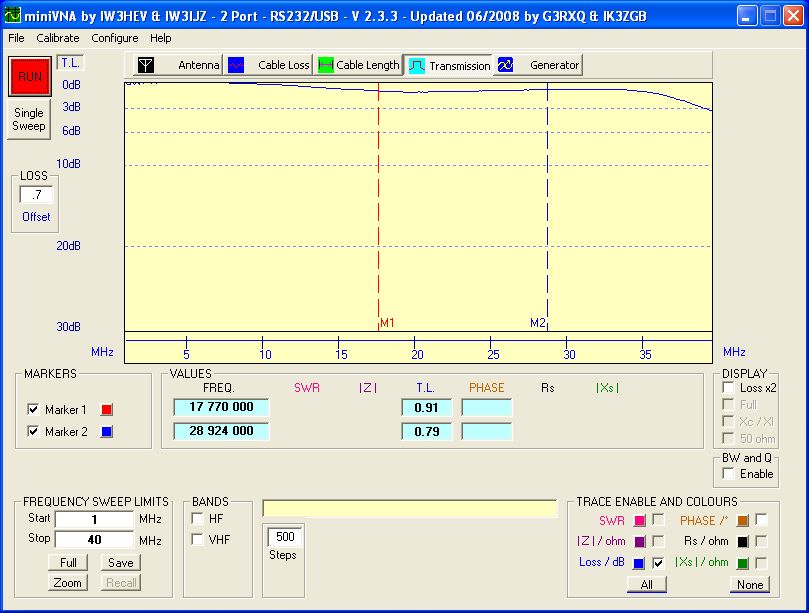Image resolution: width=809 pixels, height=613 pixels.
Task: Click the Full sweep limits button
Action: click(68, 563)
